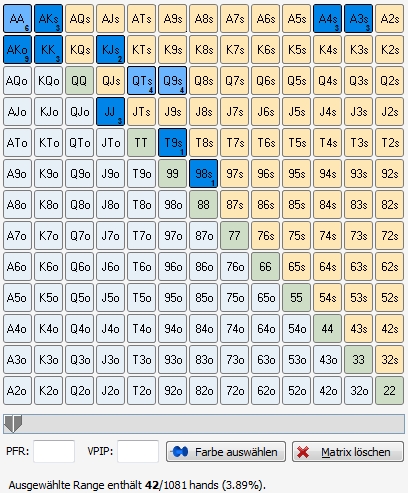Select the VPIP input field

tap(138, 451)
